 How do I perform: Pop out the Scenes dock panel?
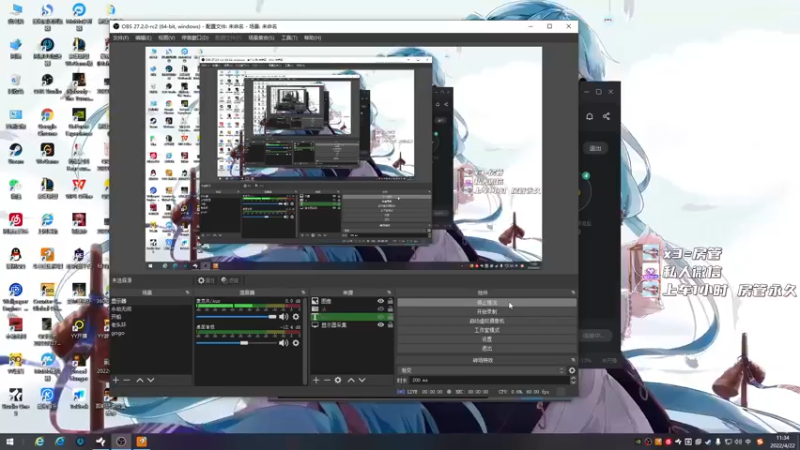click(187, 292)
